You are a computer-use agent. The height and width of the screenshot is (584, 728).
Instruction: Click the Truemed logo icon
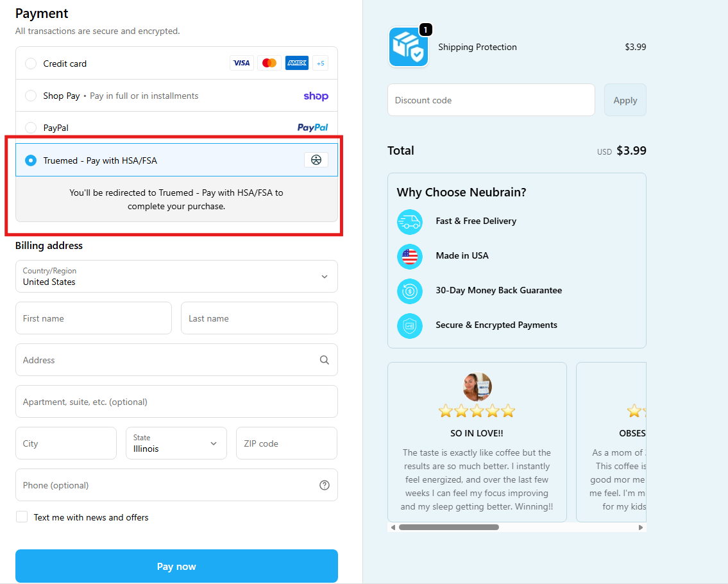(x=316, y=160)
